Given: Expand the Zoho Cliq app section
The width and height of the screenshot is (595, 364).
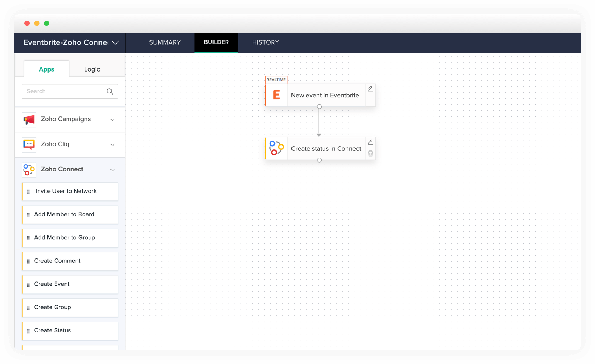Looking at the screenshot, I should [x=113, y=145].
